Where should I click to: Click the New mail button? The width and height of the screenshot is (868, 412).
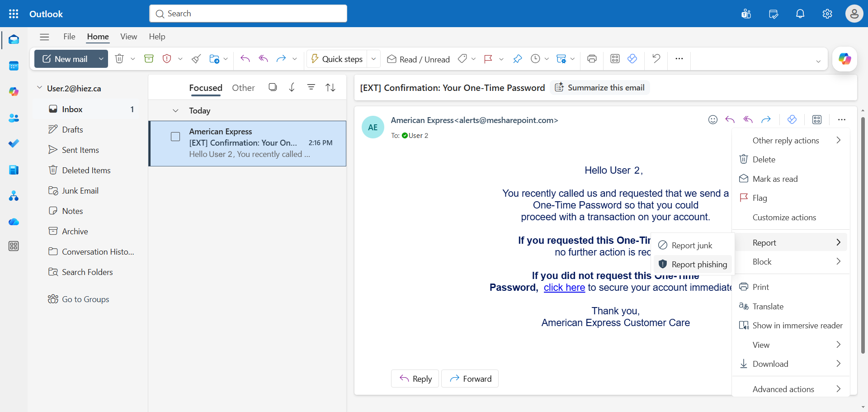point(65,59)
